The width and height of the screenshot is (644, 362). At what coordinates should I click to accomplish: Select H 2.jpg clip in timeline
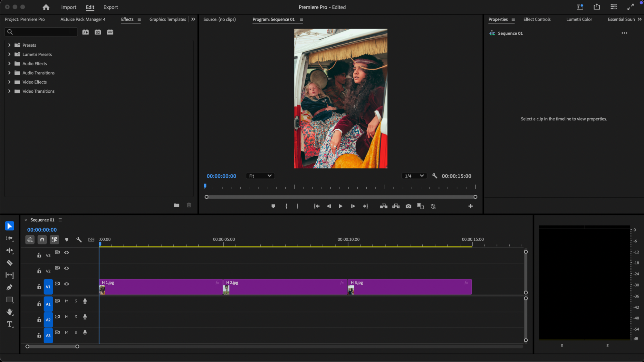click(x=285, y=287)
